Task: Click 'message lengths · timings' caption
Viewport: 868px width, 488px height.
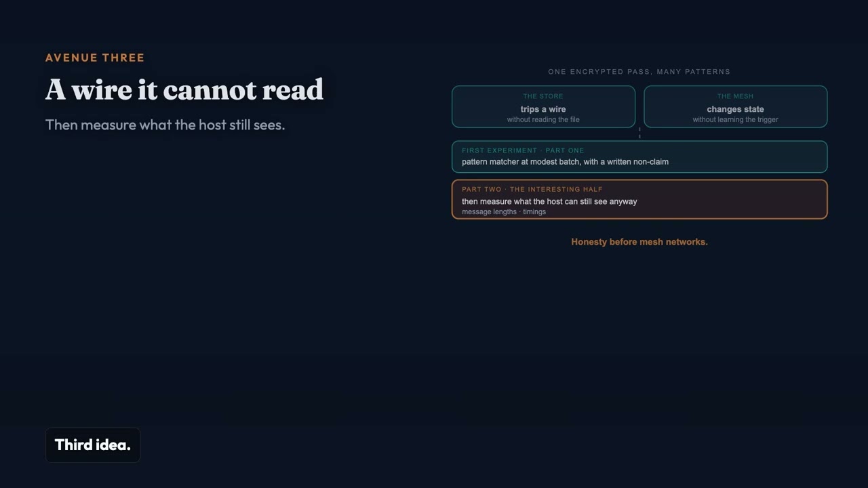Action: tap(504, 212)
